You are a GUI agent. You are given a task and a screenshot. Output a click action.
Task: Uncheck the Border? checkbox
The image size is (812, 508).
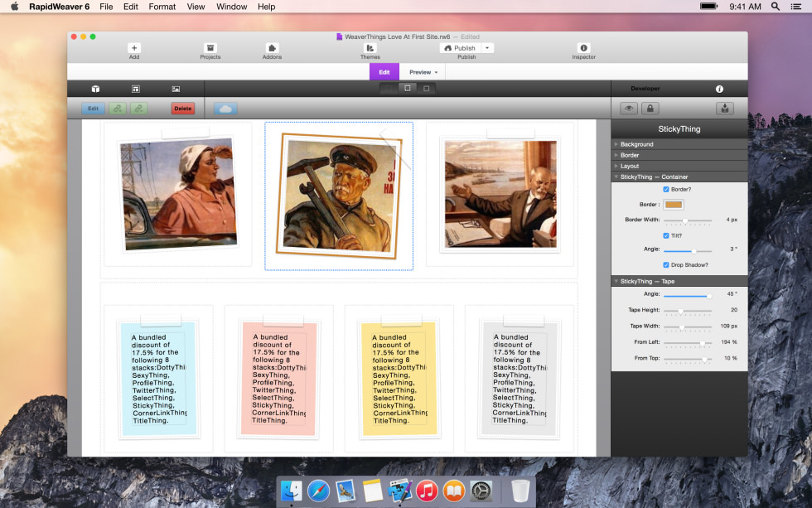pos(666,190)
